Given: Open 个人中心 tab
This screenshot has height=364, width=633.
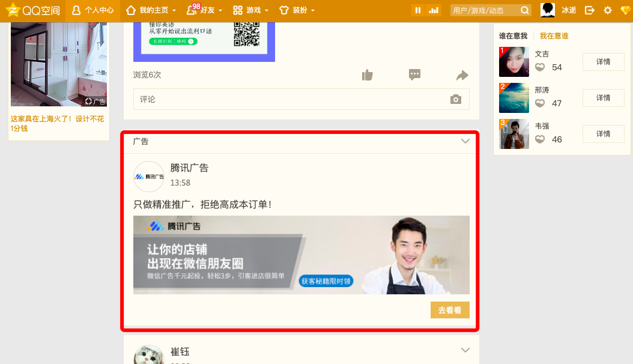Looking at the screenshot, I should point(92,10).
